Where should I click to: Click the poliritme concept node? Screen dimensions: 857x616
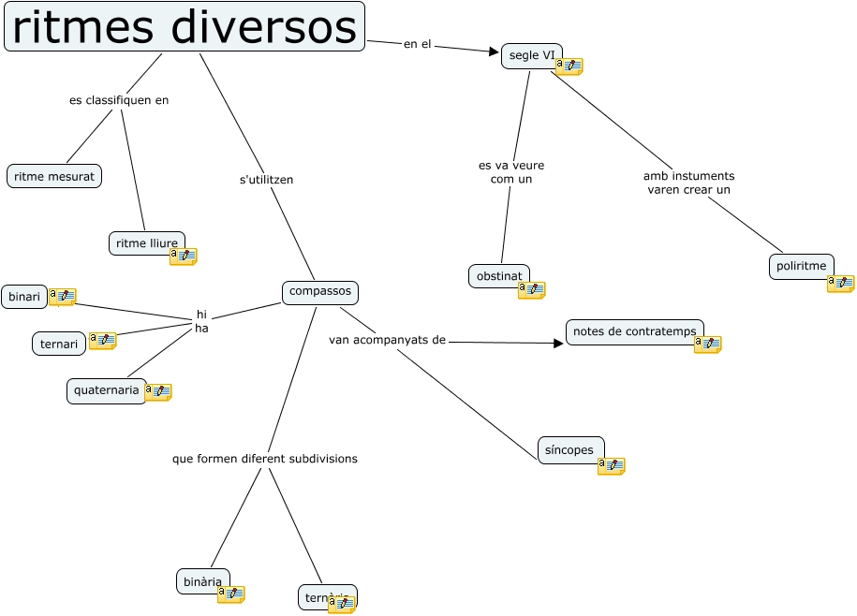801,266
